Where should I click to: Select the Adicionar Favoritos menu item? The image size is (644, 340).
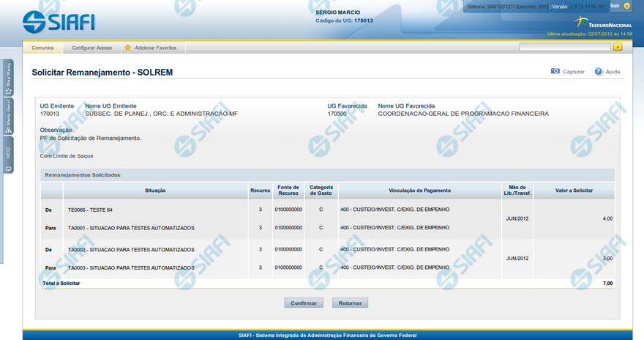[x=155, y=47]
